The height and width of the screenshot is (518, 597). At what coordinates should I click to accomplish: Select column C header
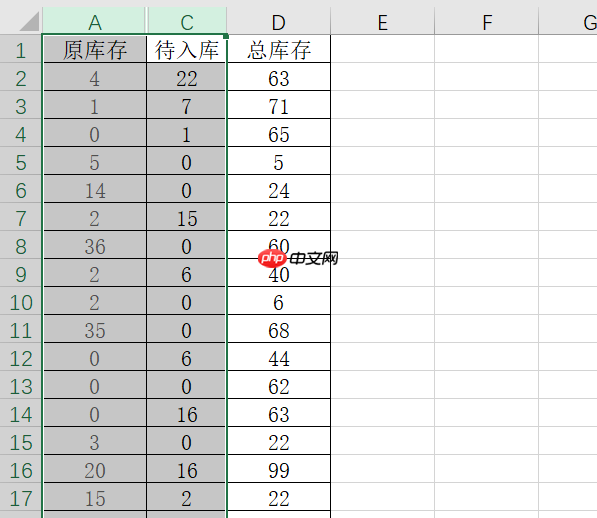click(x=187, y=21)
